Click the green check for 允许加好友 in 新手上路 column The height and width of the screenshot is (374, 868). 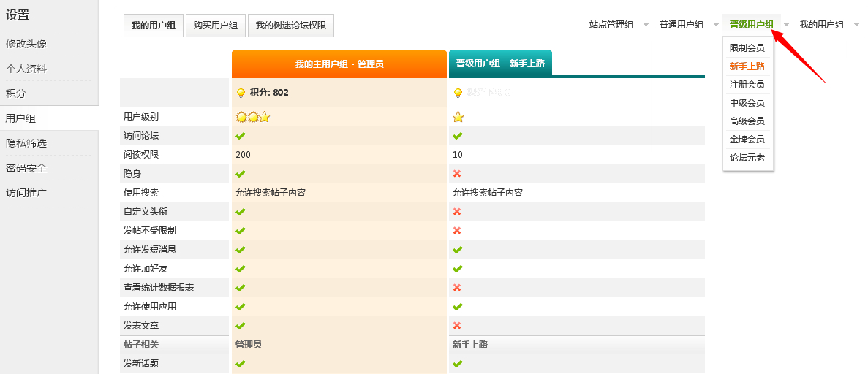(457, 269)
